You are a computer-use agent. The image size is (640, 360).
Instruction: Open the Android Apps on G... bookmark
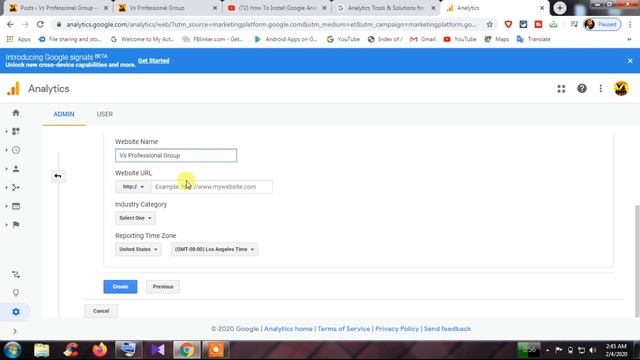point(286,39)
